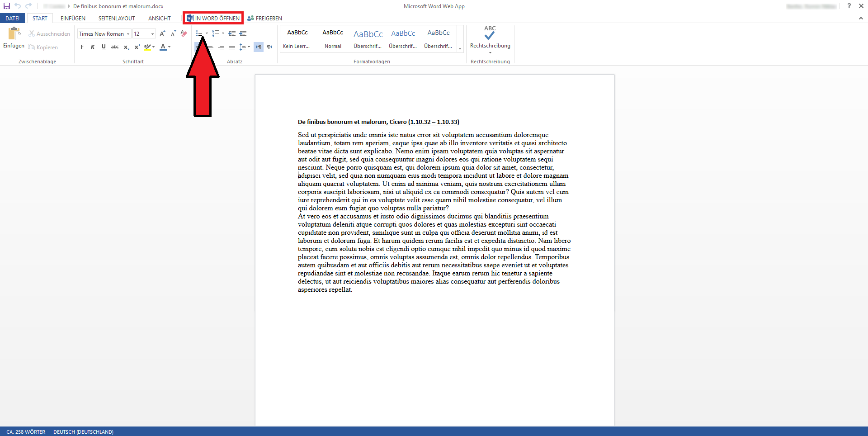Switch to the ANSICHT tab
868x436 pixels.
pyautogui.click(x=160, y=19)
